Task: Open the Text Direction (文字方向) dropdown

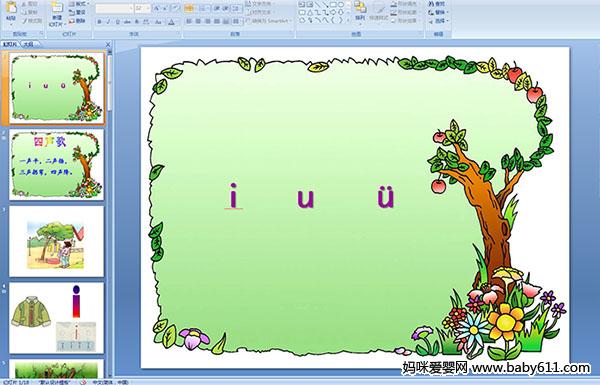Action: coord(260,4)
